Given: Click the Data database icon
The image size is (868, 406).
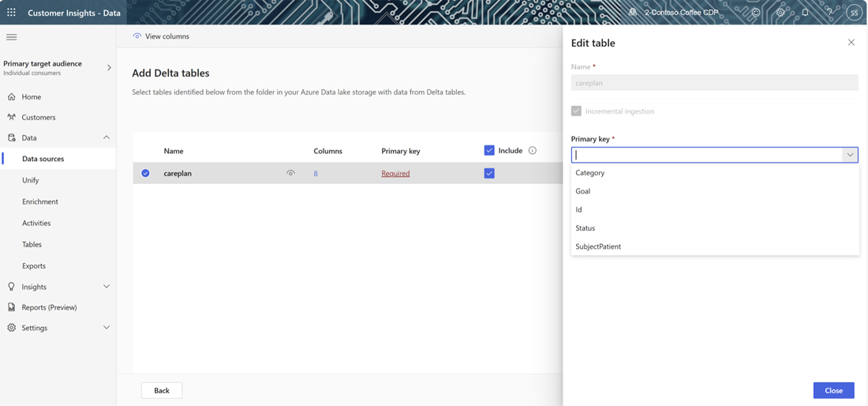Looking at the screenshot, I should (11, 138).
